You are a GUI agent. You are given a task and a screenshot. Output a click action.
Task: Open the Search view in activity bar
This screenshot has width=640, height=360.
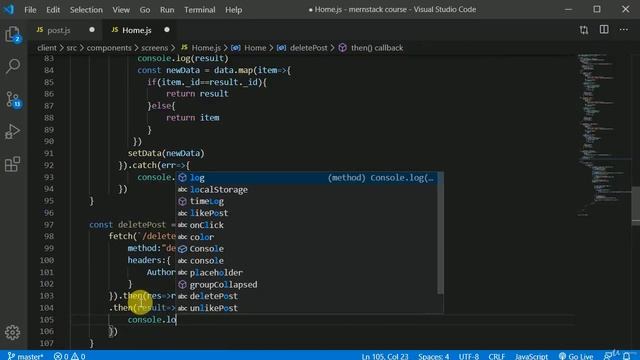pyautogui.click(x=13, y=66)
